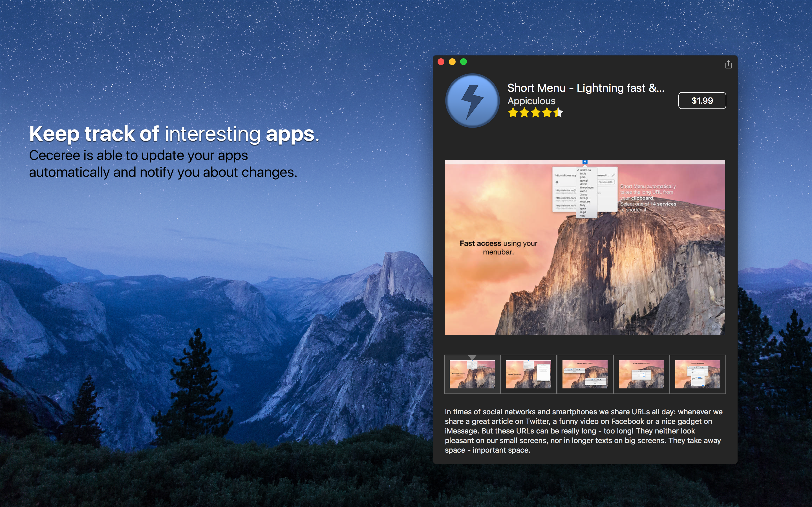Select the 'Lightning fast URL shortener' third thumbnail
This screenshot has width=812, height=507.
point(585,374)
